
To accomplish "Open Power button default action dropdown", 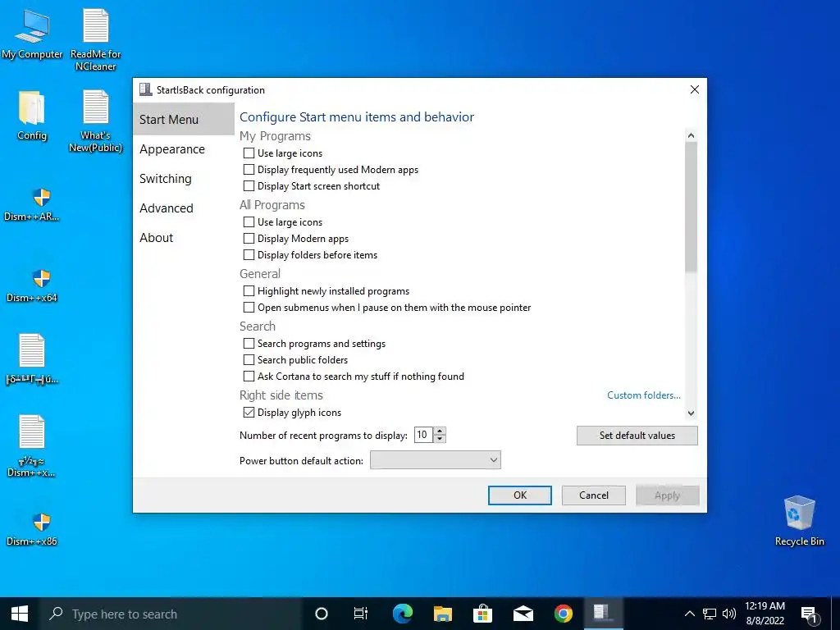I will [x=436, y=460].
